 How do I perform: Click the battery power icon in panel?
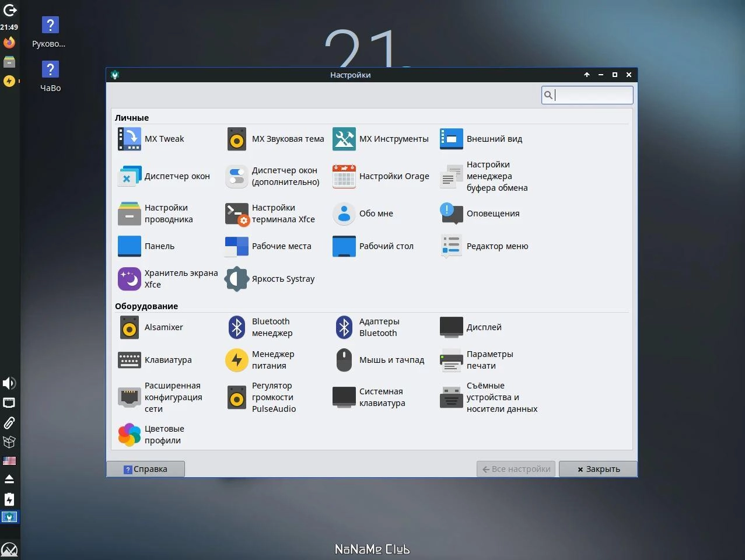(x=9, y=499)
